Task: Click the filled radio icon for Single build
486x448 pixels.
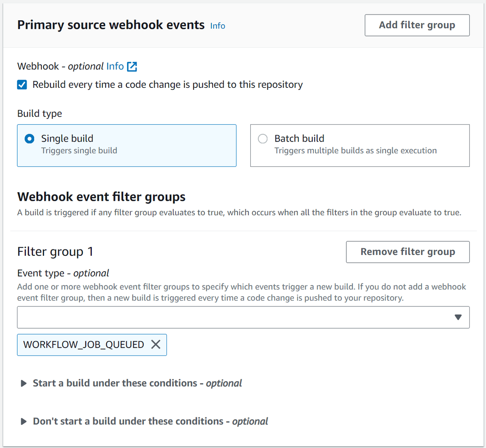Action: point(29,138)
